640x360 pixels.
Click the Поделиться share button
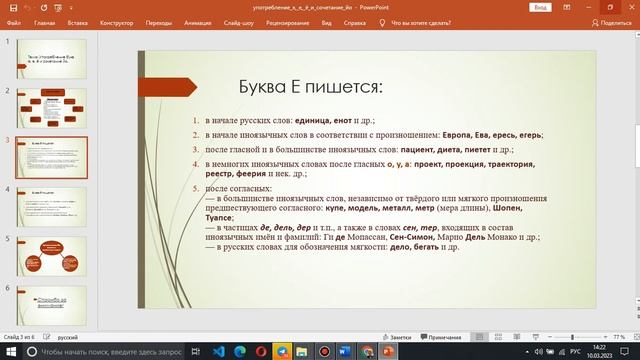[x=611, y=23]
